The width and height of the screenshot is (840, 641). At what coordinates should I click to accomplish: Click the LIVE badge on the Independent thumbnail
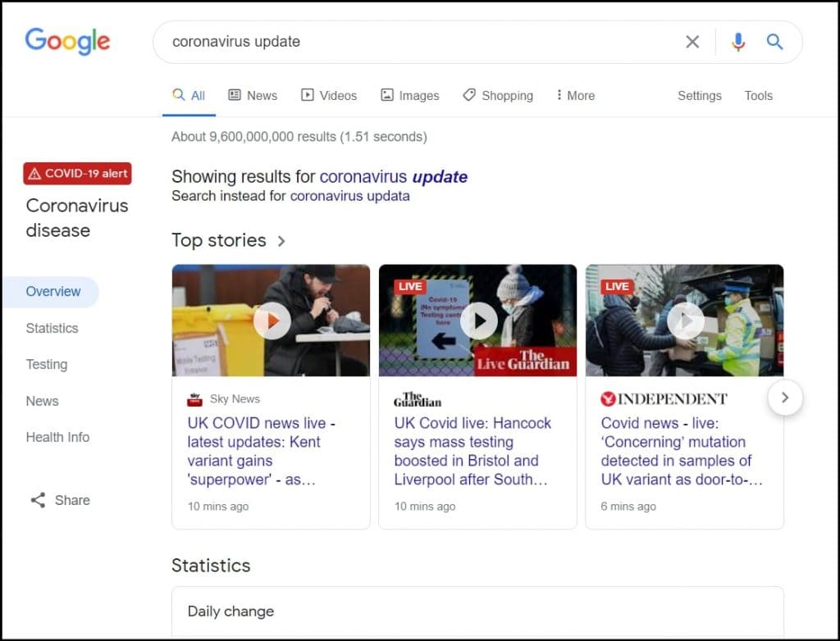[617, 287]
